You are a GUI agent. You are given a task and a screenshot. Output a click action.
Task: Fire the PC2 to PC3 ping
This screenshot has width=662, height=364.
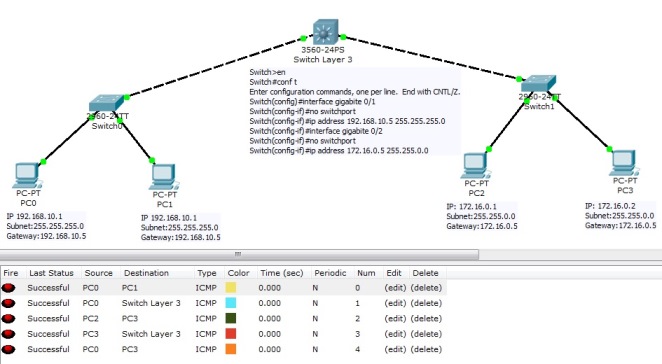pos(8,319)
